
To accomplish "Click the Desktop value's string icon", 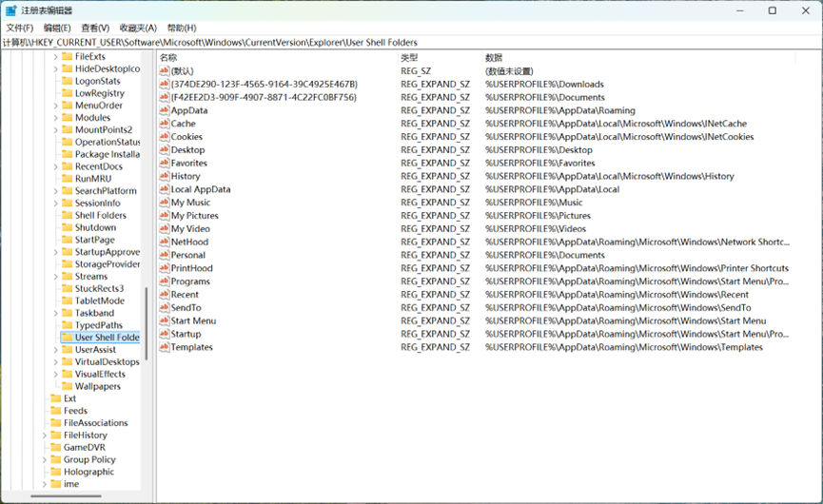I will click(x=164, y=149).
